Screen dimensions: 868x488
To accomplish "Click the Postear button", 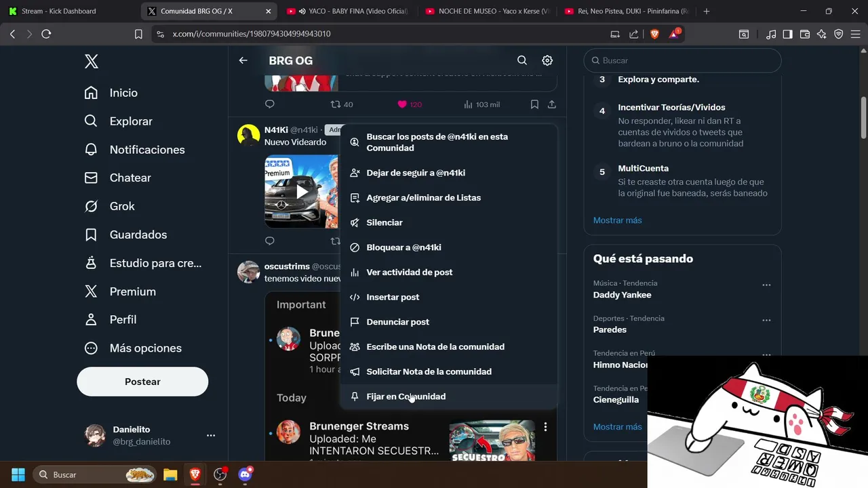I will pyautogui.click(x=142, y=382).
